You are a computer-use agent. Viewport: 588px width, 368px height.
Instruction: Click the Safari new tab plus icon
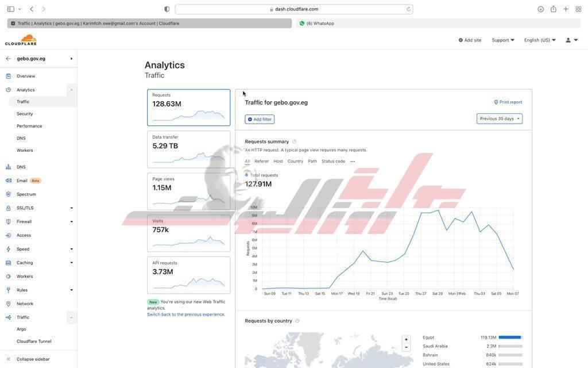point(566,9)
